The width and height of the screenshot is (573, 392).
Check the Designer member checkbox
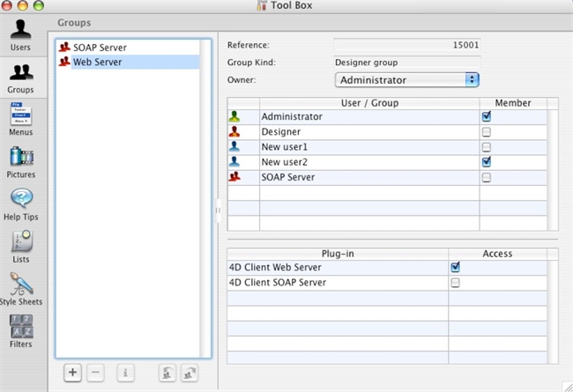coord(486,132)
